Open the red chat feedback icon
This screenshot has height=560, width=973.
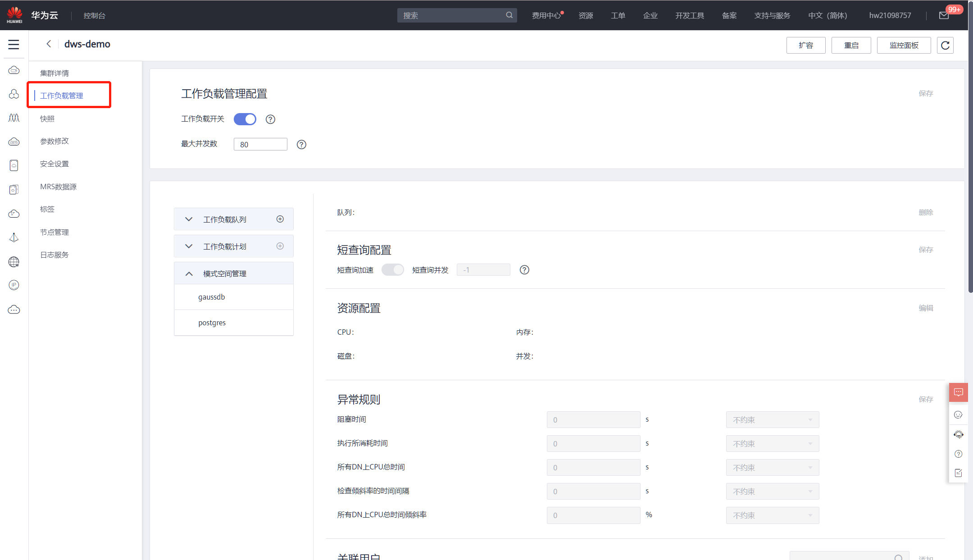click(x=958, y=392)
